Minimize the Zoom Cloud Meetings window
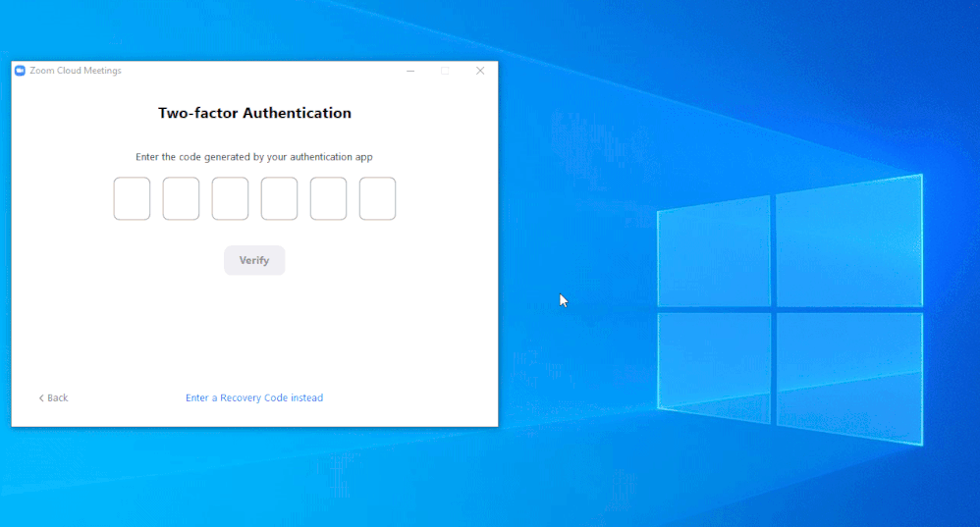The width and height of the screenshot is (980, 527). [410, 71]
